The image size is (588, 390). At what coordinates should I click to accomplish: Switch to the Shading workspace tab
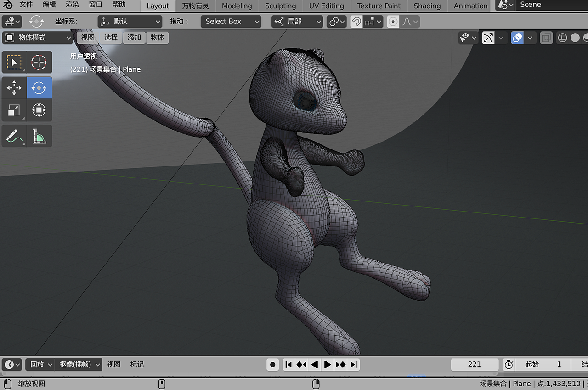427,6
